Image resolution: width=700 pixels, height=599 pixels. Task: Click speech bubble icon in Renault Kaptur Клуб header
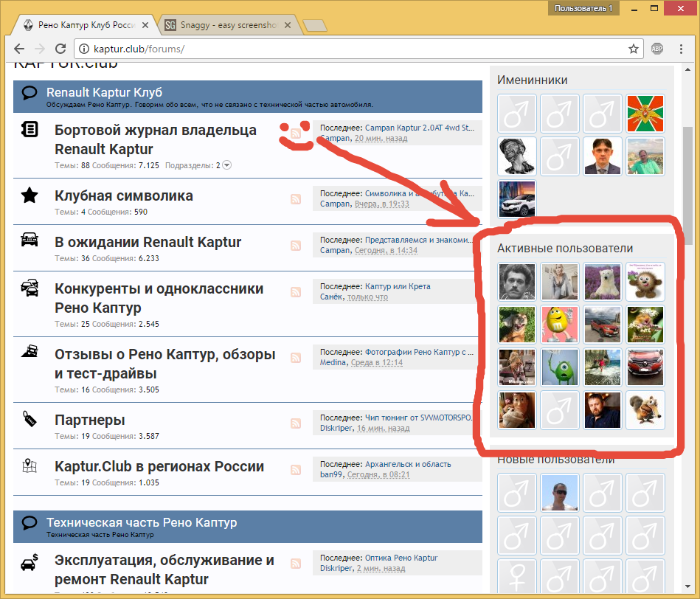click(30, 93)
